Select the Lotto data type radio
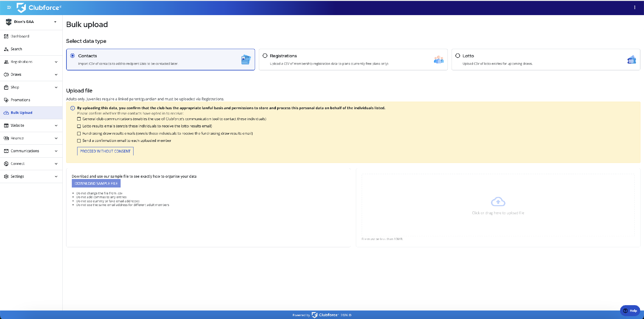This screenshot has width=644, height=319. pos(458,56)
